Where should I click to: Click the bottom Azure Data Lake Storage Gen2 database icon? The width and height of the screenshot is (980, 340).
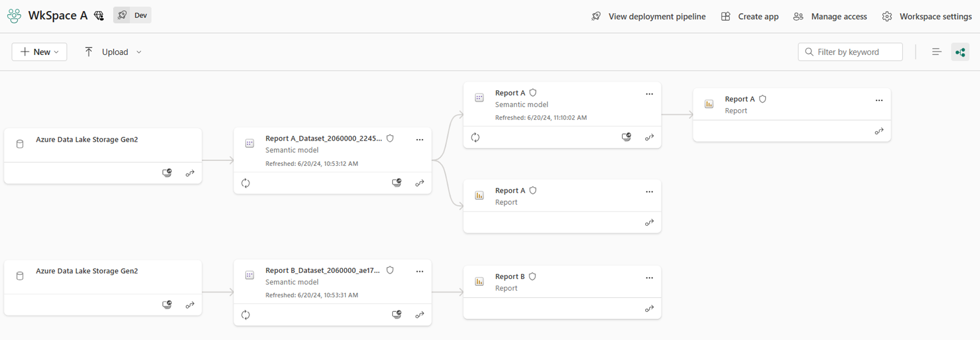tap(20, 276)
